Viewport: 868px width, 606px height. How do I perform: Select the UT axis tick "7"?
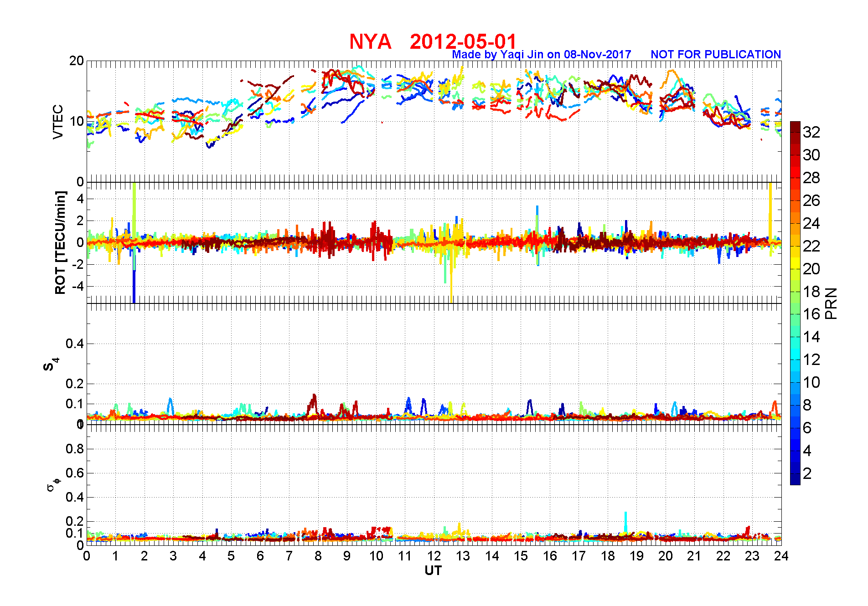[289, 556]
